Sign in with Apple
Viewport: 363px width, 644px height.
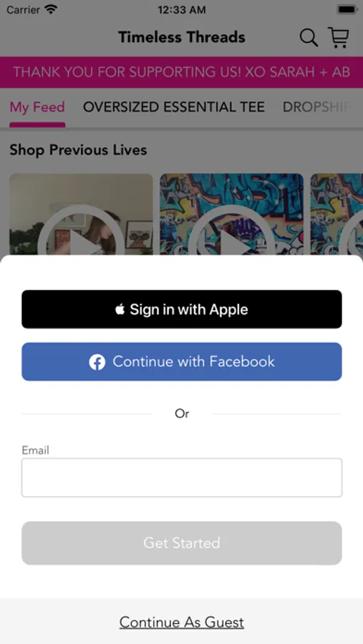tap(182, 309)
